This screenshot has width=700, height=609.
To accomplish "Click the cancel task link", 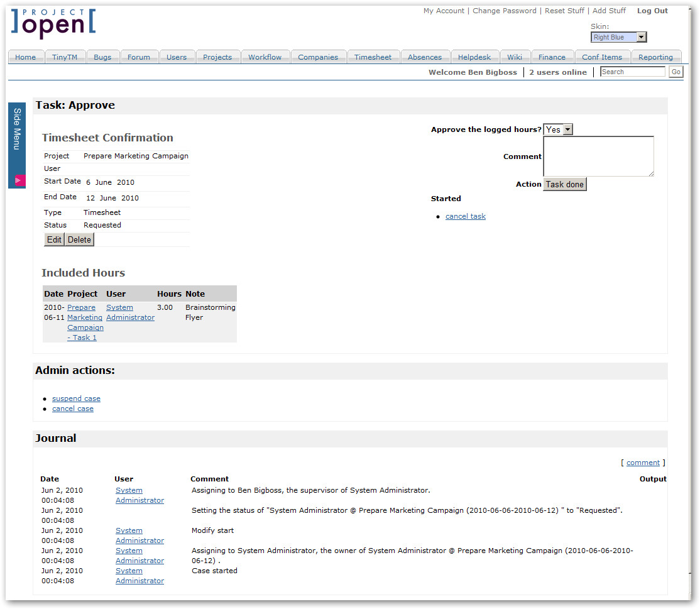I will tap(466, 216).
